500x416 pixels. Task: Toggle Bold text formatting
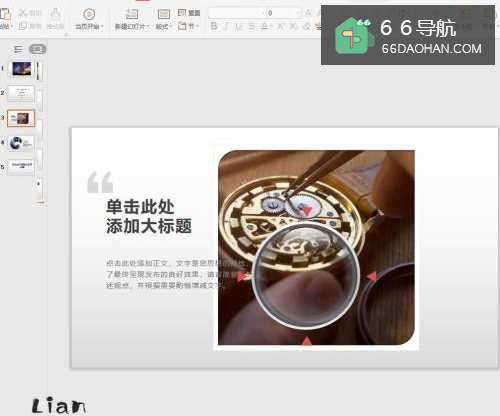214,26
